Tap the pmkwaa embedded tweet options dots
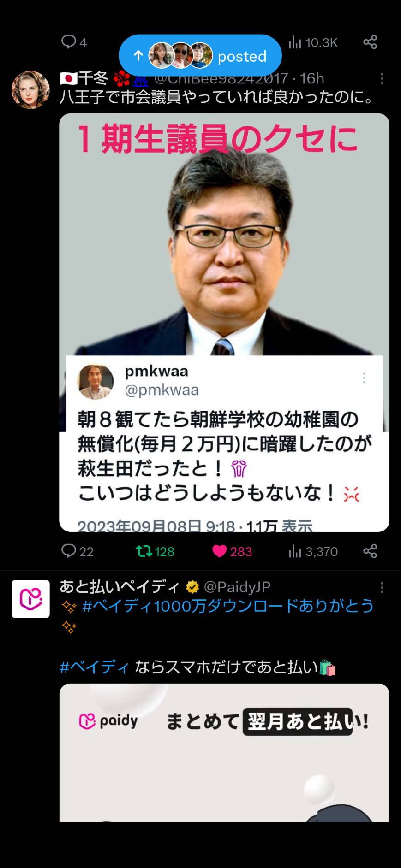This screenshot has width=401, height=868. click(x=364, y=378)
